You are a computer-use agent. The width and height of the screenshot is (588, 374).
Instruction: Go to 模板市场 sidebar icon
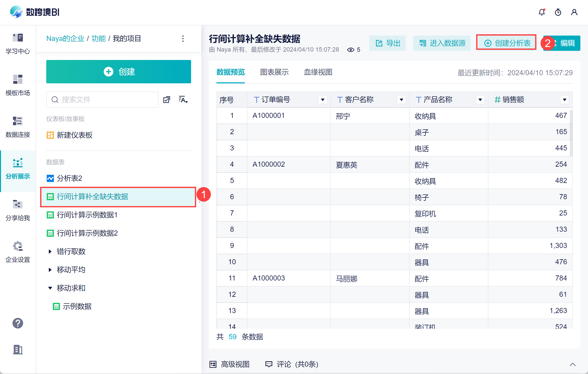(x=18, y=85)
